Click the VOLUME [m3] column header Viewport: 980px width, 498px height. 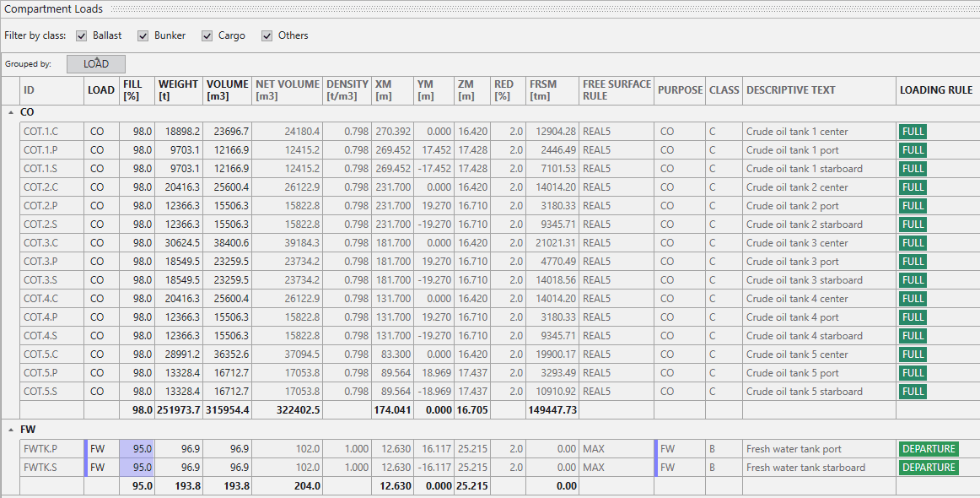(x=228, y=90)
